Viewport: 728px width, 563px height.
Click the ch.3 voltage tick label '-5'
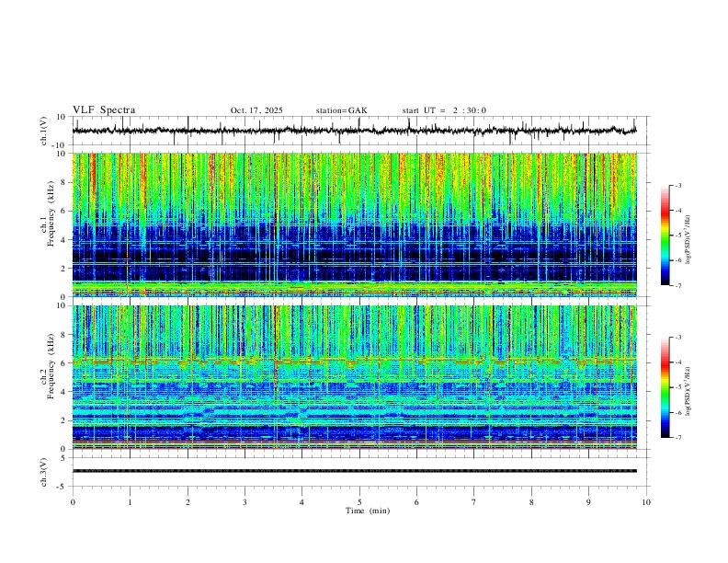pos(62,487)
